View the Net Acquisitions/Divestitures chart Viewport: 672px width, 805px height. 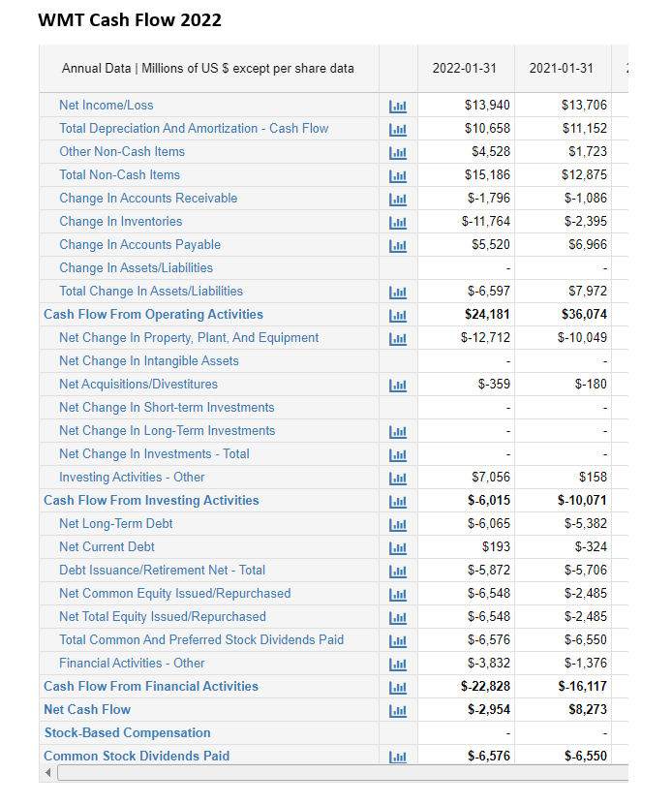tap(398, 385)
